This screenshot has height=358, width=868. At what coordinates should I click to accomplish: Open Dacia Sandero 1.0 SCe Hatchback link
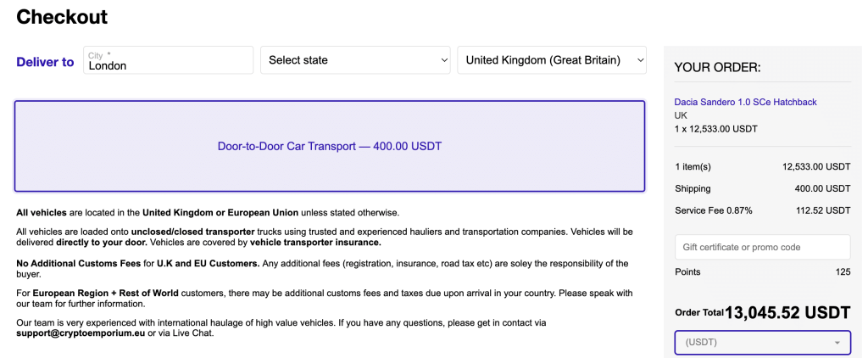745,102
